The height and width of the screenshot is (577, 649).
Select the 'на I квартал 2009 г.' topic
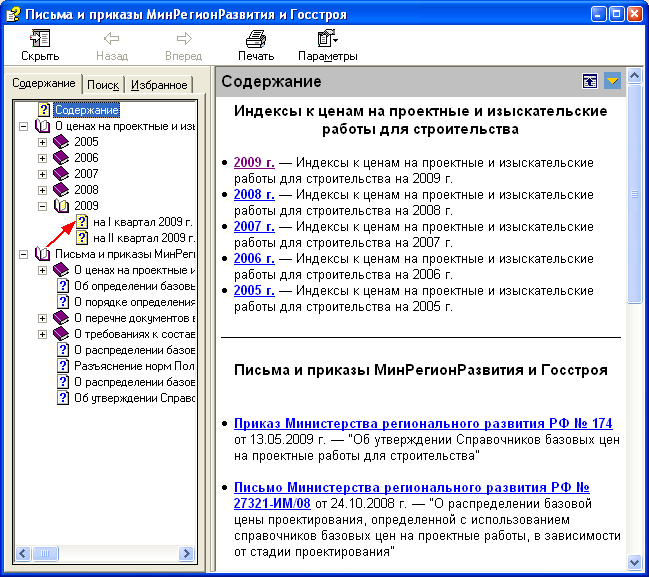141,222
